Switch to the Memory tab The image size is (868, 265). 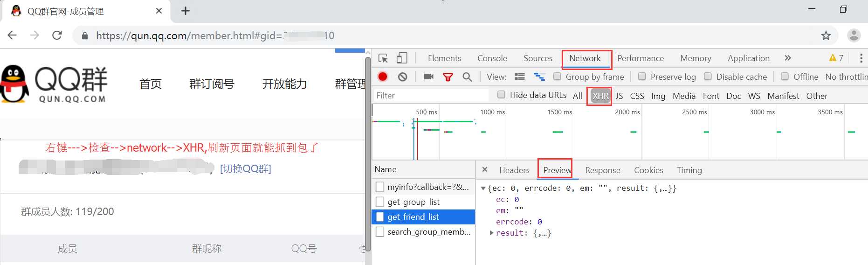click(x=696, y=58)
